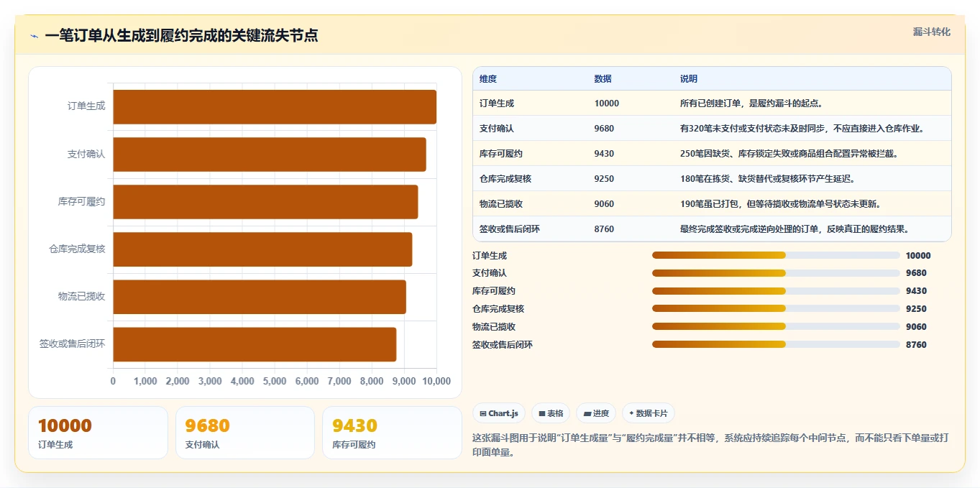
Task: Click the 9060 value in the table
Action: point(605,203)
